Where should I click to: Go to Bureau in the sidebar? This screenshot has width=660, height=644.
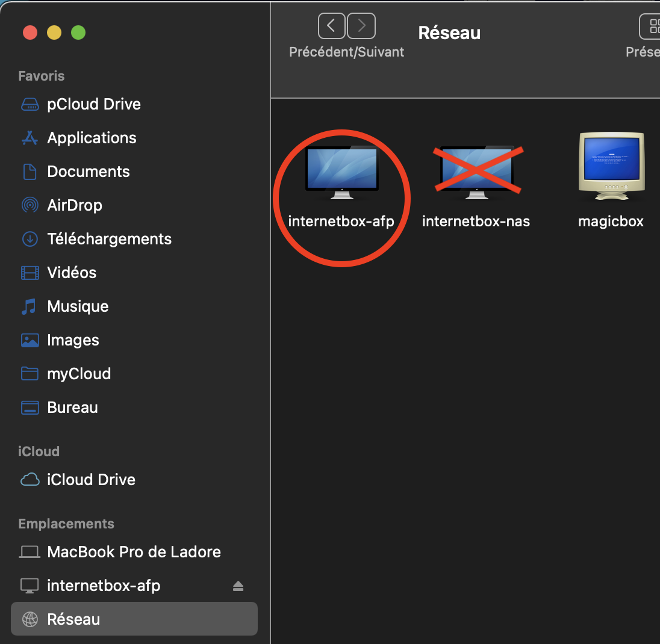click(72, 407)
